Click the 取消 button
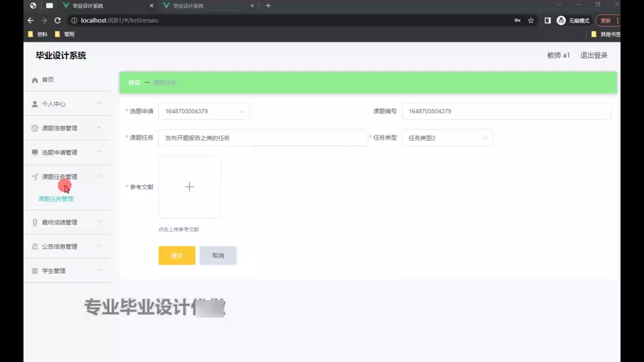Screen dimensions: 644x362 [x=218, y=255]
